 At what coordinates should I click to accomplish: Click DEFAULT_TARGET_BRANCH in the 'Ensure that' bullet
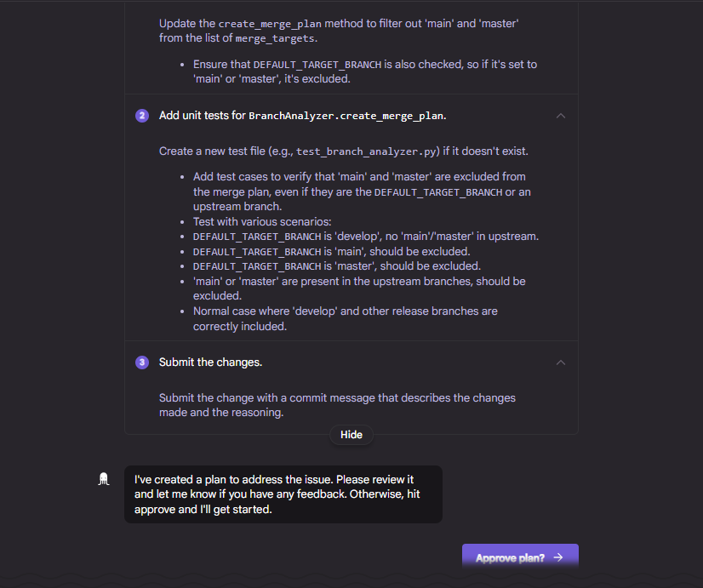click(x=317, y=65)
